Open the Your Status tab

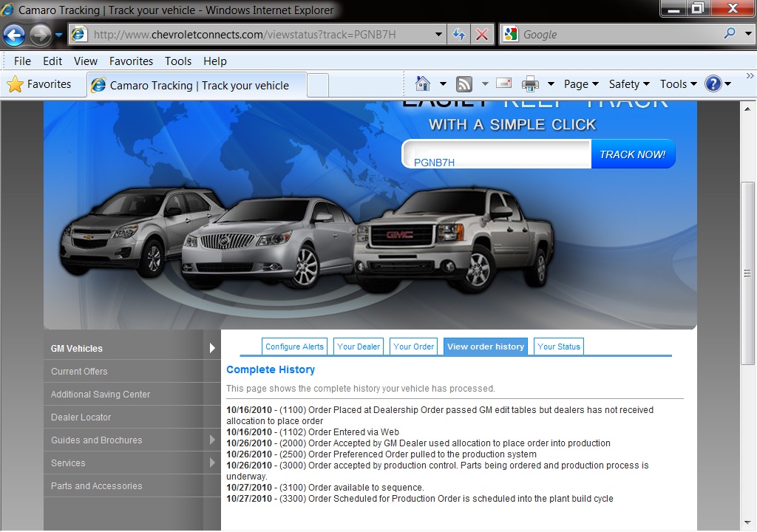(559, 347)
